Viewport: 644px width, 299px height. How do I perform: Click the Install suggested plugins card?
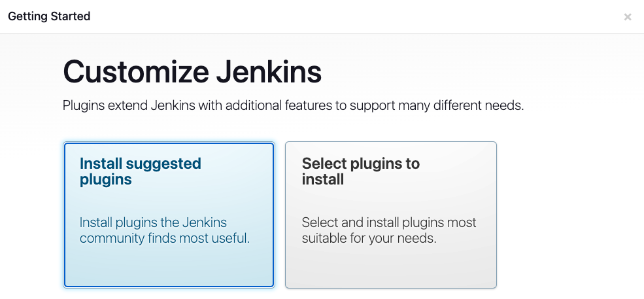coord(169,215)
